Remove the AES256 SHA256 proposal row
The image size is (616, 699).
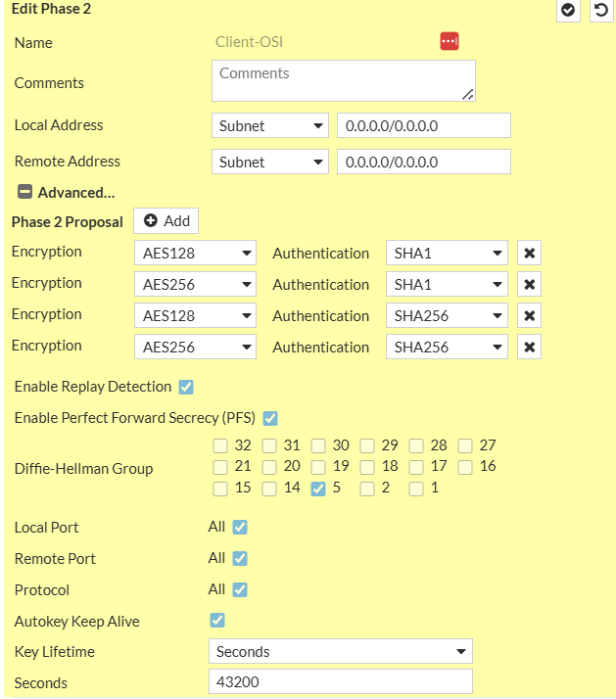click(529, 347)
